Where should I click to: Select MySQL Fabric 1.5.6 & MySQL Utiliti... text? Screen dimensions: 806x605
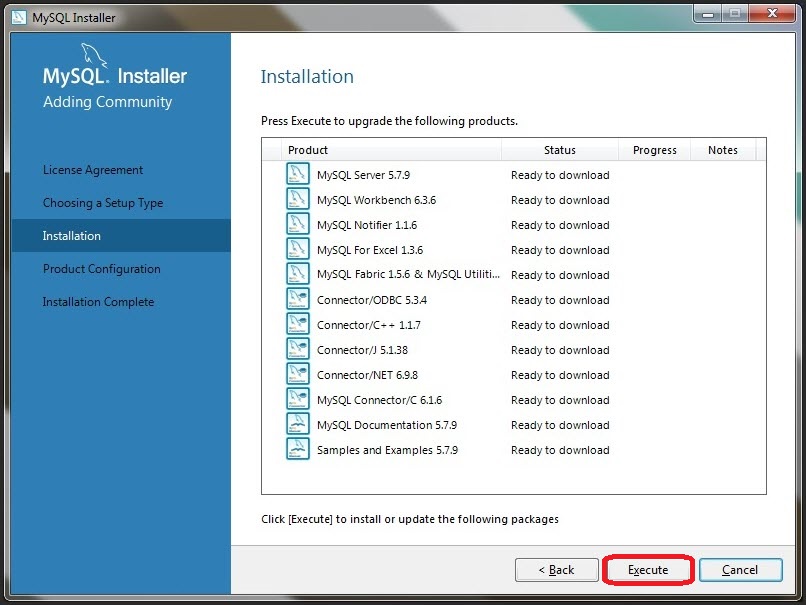coord(408,274)
